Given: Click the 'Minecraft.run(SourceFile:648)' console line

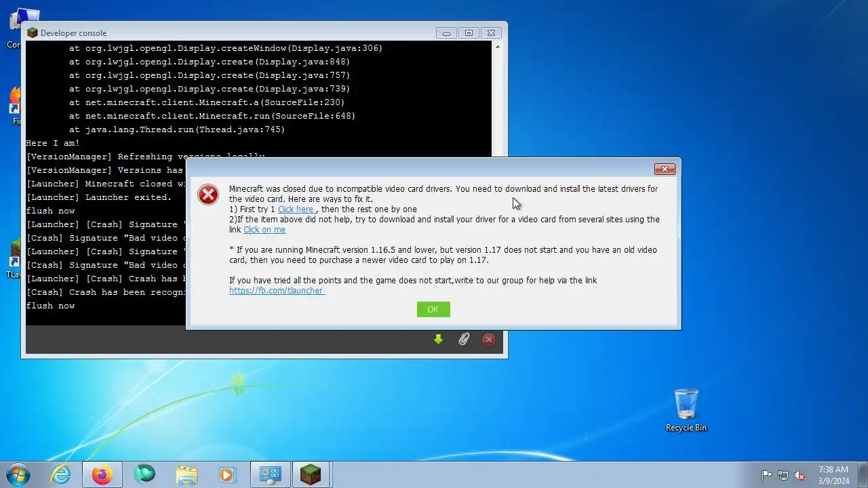Looking at the screenshot, I should (x=212, y=116).
